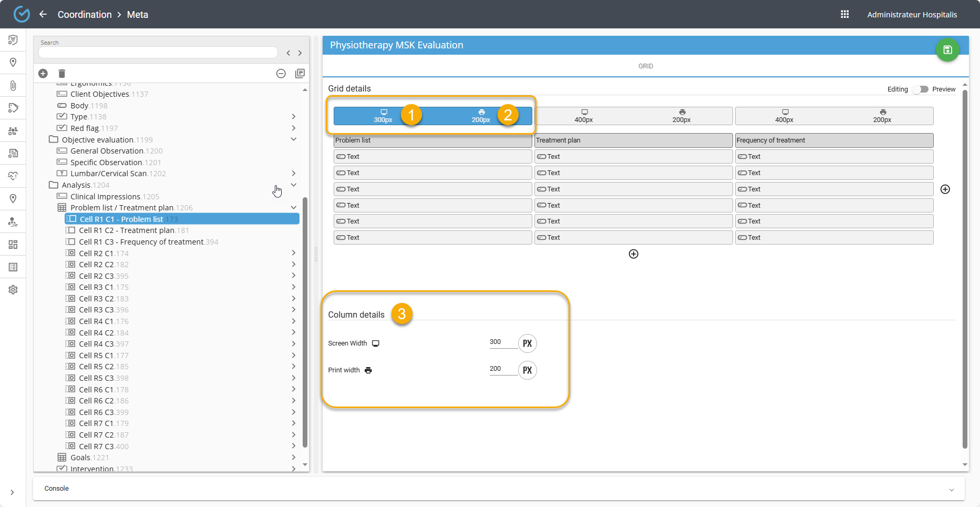Select the GRID tab
Viewport: 980px width, 507px height.
[645, 66]
